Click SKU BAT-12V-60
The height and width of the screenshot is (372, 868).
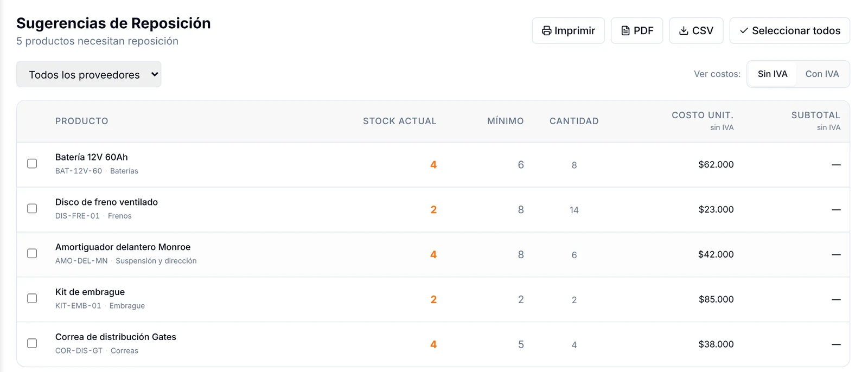79,171
